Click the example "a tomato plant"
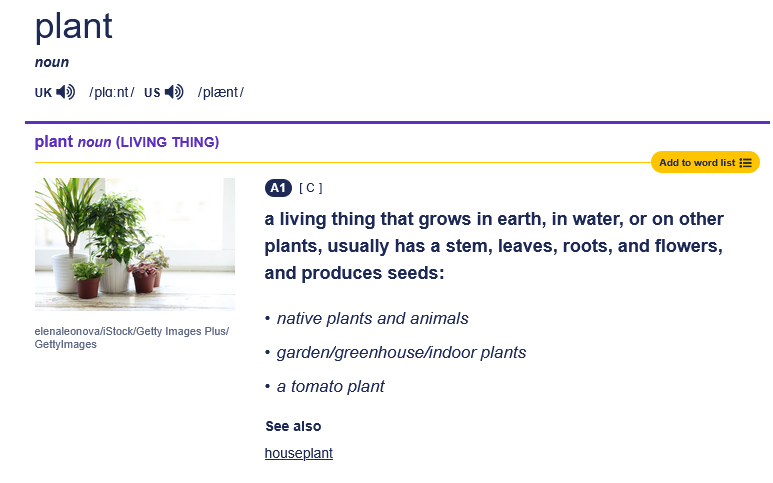Image resolution: width=773 pixels, height=483 pixels. [330, 386]
